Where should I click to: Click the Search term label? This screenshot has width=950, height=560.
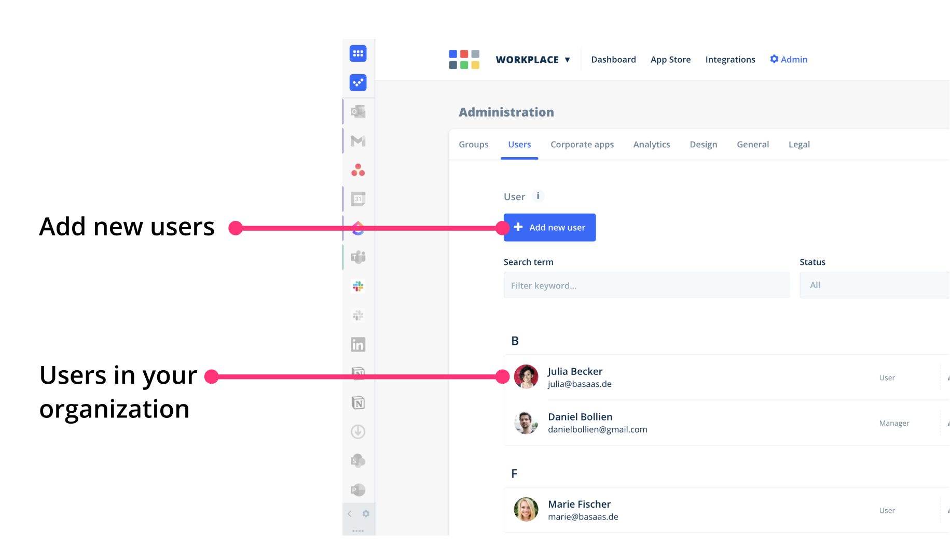click(528, 262)
